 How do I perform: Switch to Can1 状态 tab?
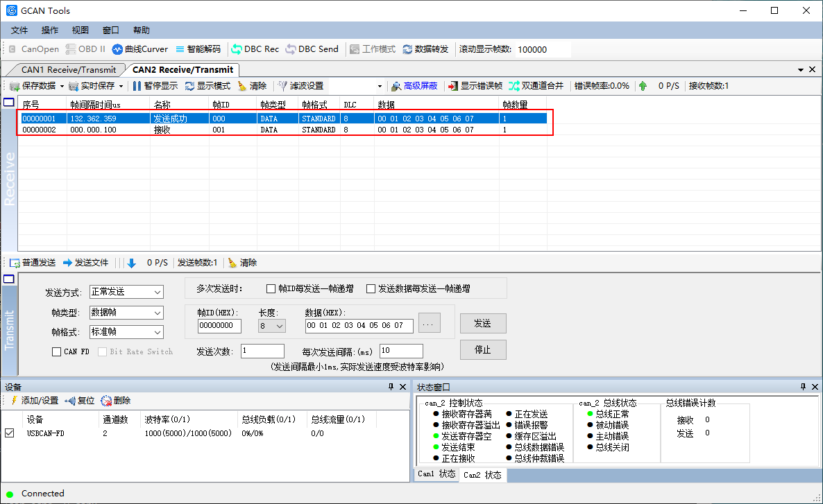436,474
